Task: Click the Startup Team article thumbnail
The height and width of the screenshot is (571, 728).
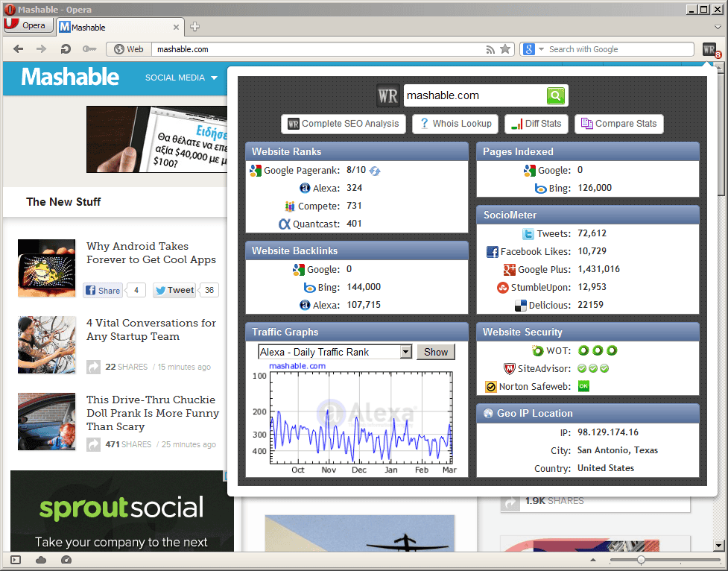Action: 46,344
